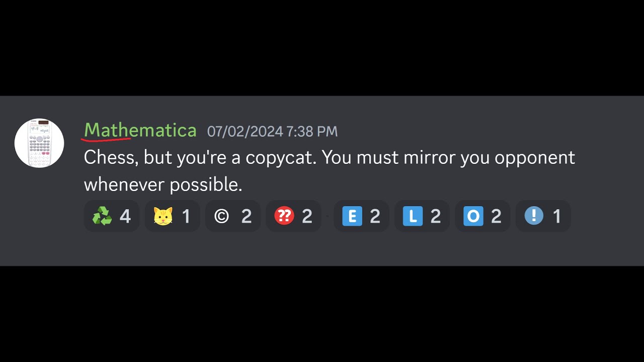Open Mathematica's user profile from the username
The image size is (644, 362).
(140, 131)
